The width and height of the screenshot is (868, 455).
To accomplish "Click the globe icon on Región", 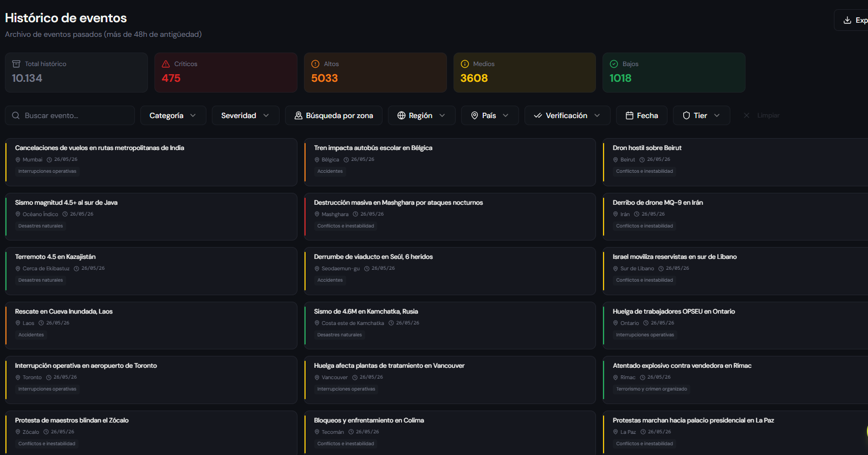I will tap(401, 115).
